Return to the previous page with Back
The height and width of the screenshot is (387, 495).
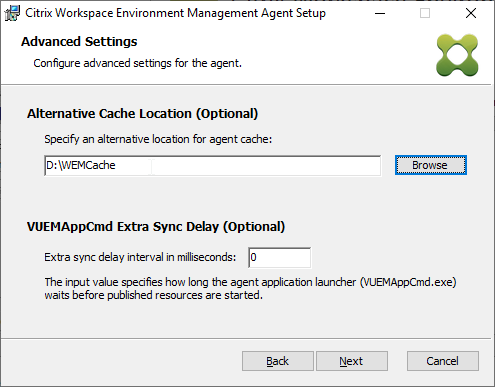point(278,361)
